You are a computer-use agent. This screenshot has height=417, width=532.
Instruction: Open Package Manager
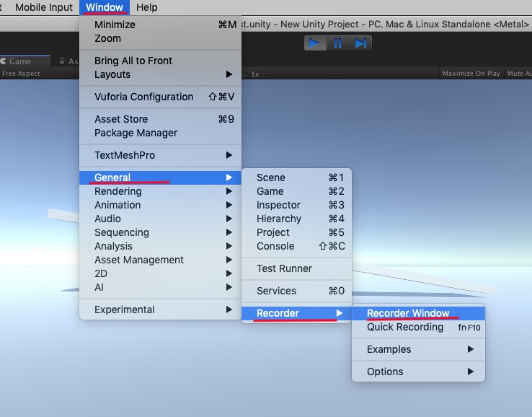pos(160,133)
